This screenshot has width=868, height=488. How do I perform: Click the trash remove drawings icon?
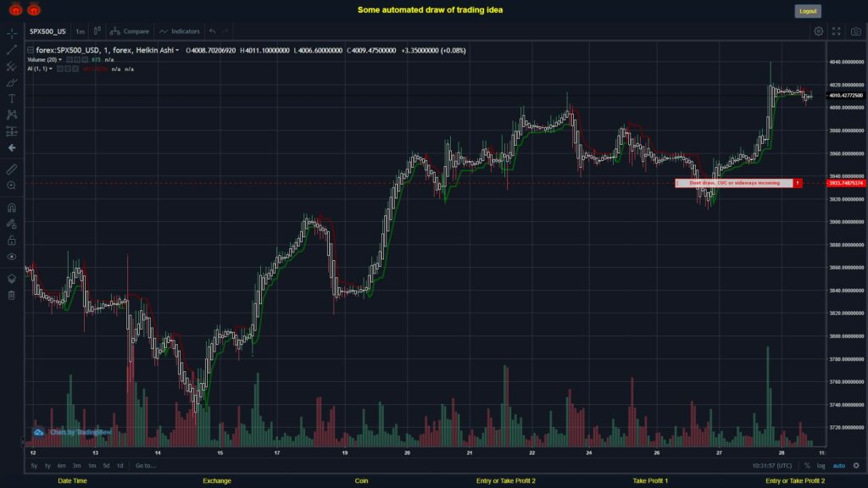coord(12,296)
